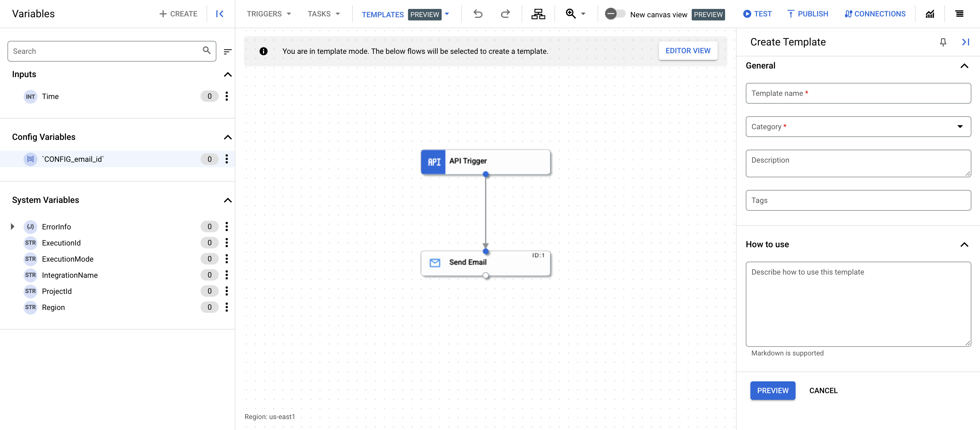Click the redo arrow icon
The height and width of the screenshot is (430, 980).
pos(505,14)
